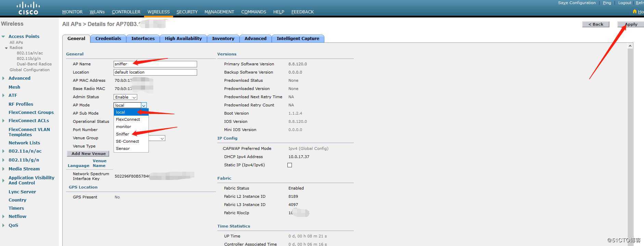Click the Cisco logo
The width and height of the screenshot is (644, 246).
tap(28, 8)
